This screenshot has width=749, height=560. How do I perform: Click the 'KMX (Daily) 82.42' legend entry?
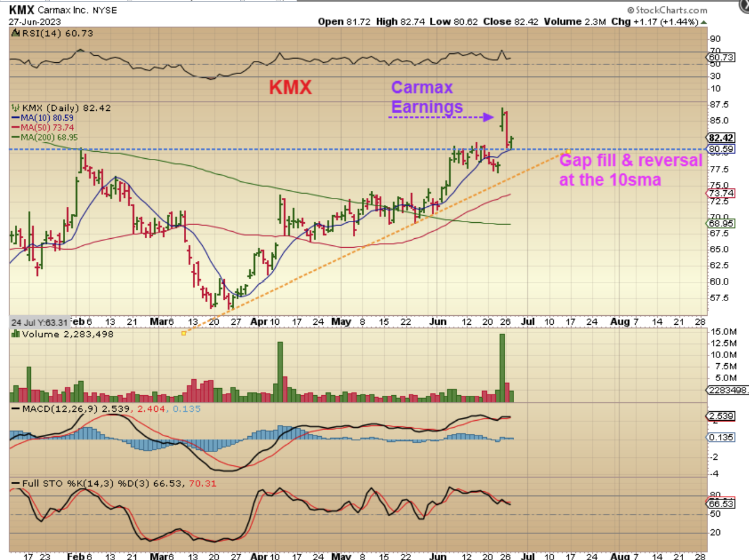click(x=61, y=108)
